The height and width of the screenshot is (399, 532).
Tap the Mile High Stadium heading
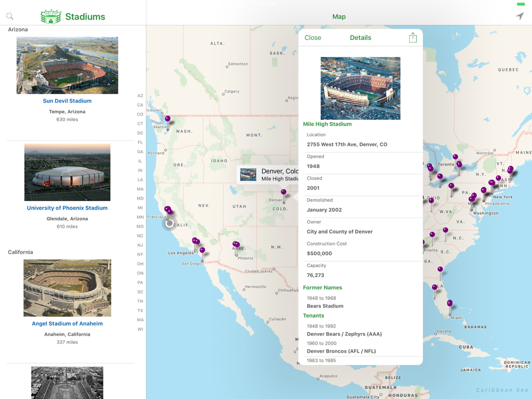point(327,124)
